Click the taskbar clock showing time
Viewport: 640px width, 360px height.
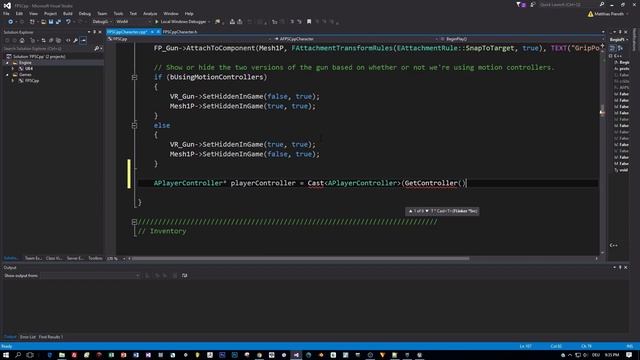click(612, 355)
